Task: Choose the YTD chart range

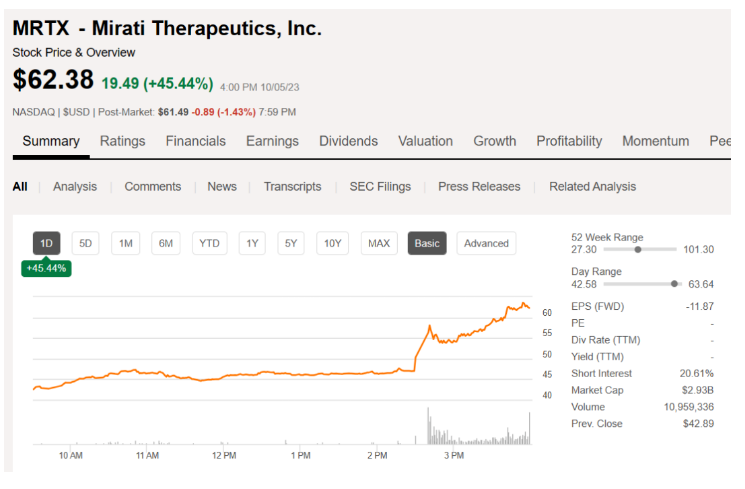Action: pyautogui.click(x=209, y=243)
